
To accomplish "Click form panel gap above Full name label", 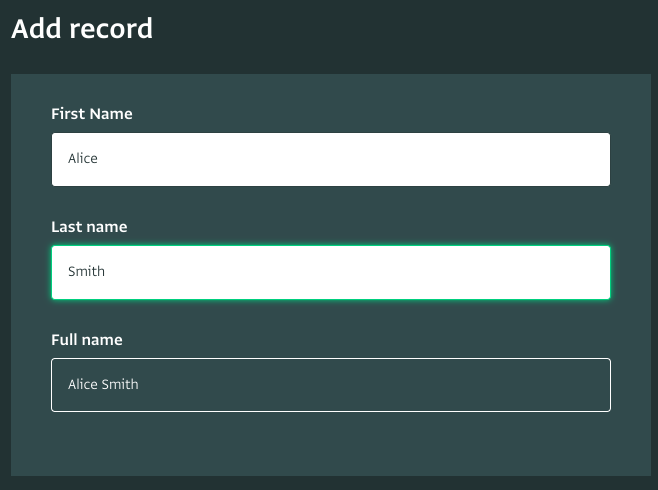I will 331,315.
